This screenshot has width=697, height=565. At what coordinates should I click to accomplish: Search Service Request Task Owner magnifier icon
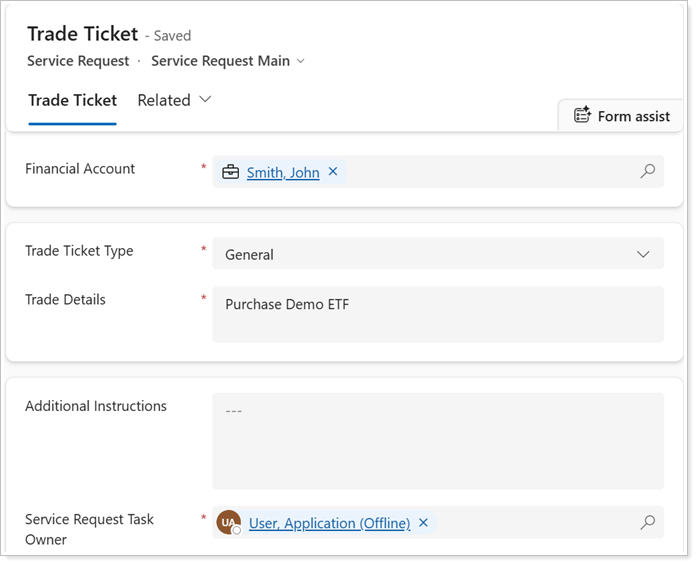coord(647,522)
